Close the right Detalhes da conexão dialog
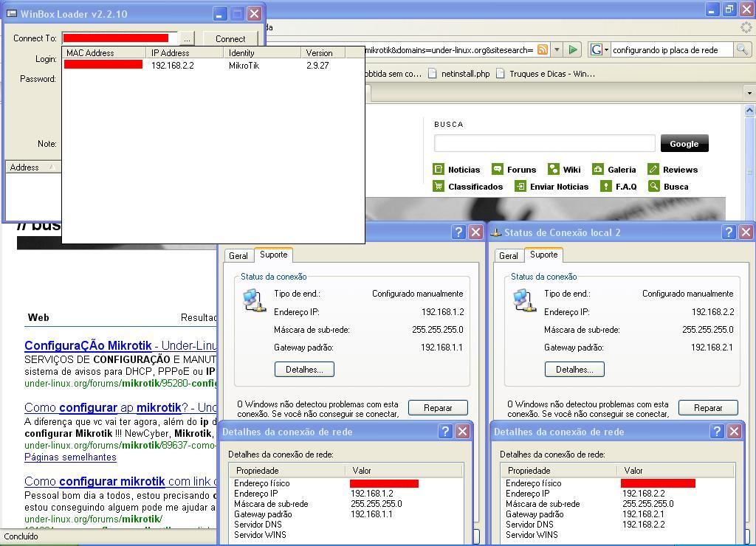 [x=734, y=431]
